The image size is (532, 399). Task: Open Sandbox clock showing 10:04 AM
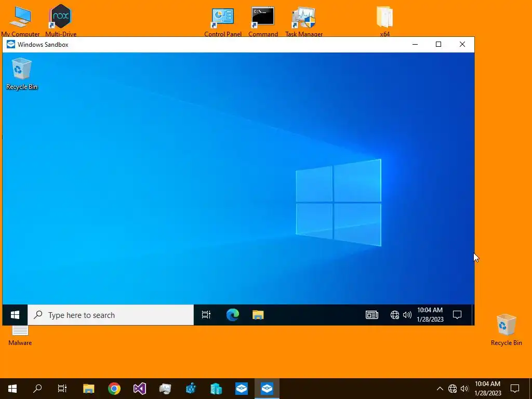coord(430,314)
